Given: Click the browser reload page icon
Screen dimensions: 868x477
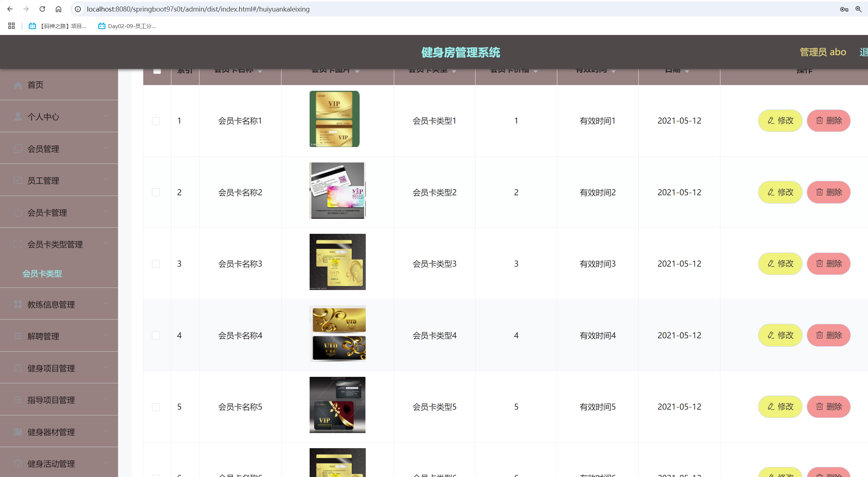Looking at the screenshot, I should point(42,9).
